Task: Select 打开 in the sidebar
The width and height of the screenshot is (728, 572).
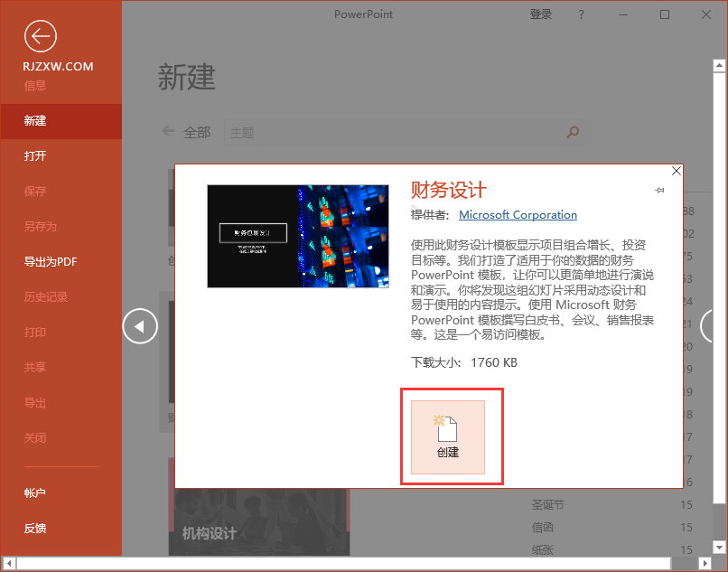Action: (36, 155)
